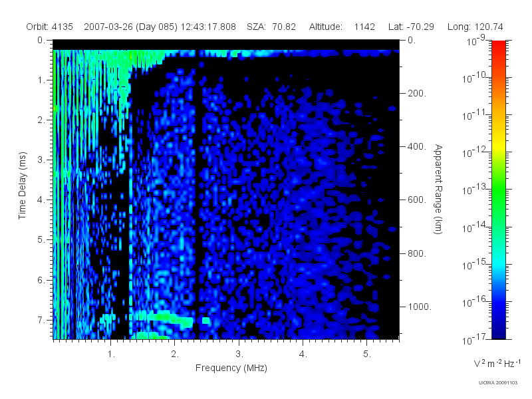Click the 'UIOWA 20091103' credit text
This screenshot has height=399, width=532.
497,383
